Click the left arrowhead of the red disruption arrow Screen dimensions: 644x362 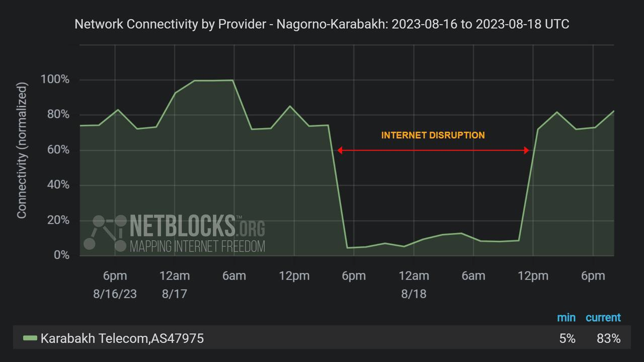[340, 150]
